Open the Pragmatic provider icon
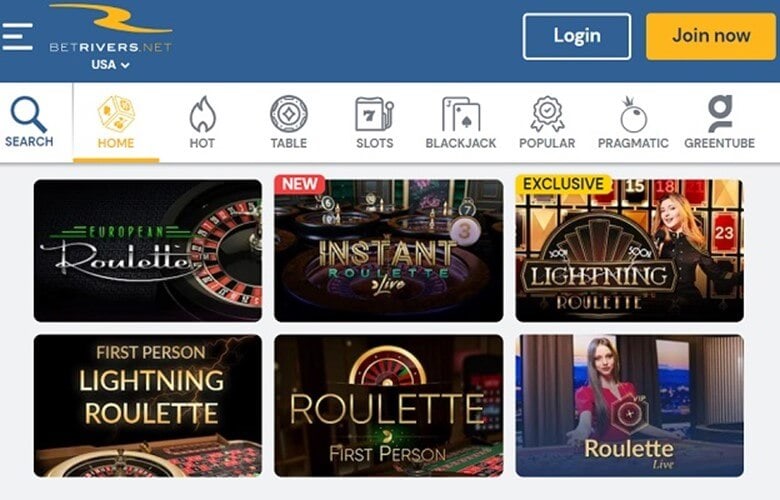Screen dimensions: 780x500 click(633, 114)
